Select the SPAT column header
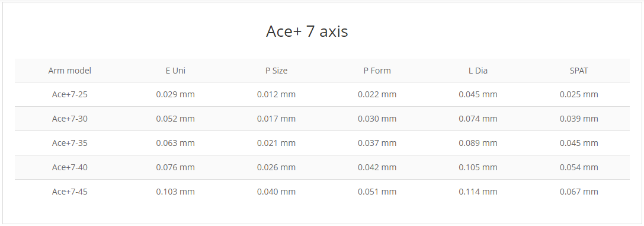 [x=579, y=71]
